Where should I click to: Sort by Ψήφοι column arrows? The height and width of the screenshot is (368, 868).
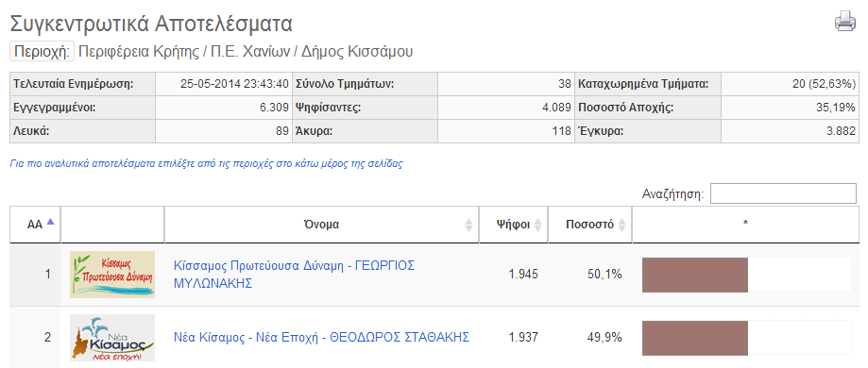[x=537, y=226]
